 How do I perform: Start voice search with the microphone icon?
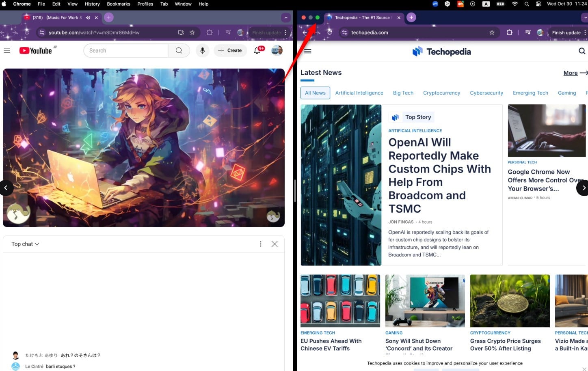(x=202, y=50)
